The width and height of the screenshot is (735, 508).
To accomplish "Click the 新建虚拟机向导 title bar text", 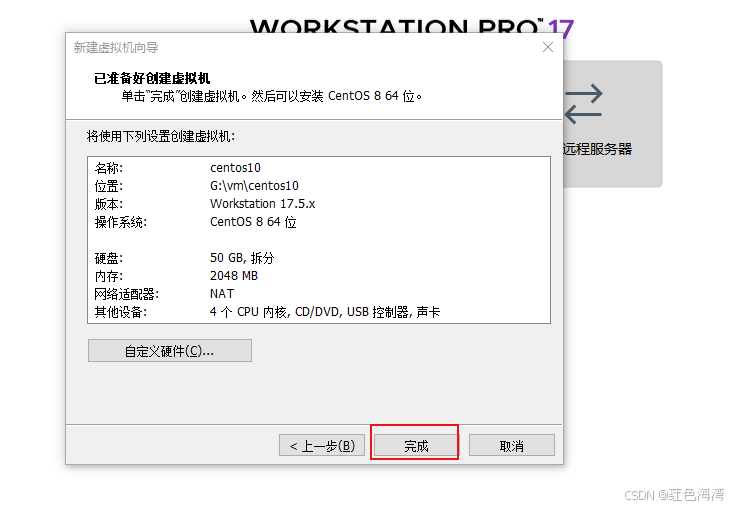I will click(116, 47).
